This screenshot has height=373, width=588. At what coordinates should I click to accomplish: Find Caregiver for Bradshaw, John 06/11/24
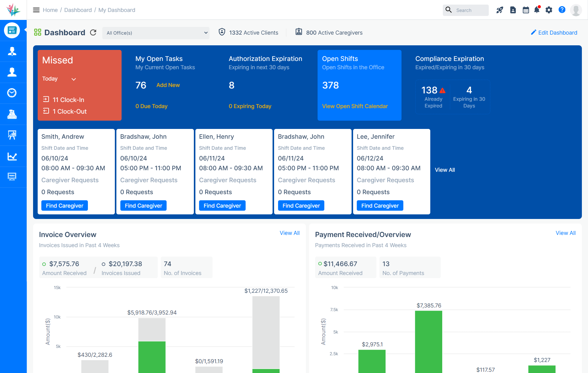point(301,205)
